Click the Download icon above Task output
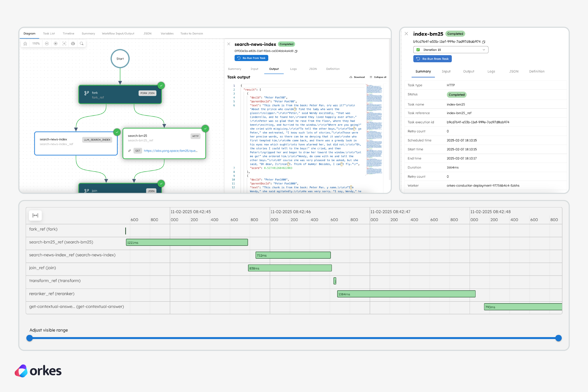588x392 pixels. 351,77
